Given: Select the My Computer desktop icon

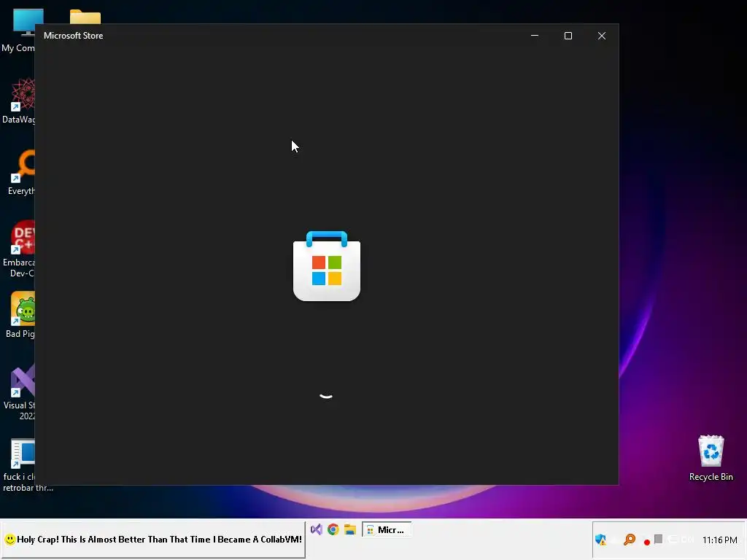Looking at the screenshot, I should 19,30.
